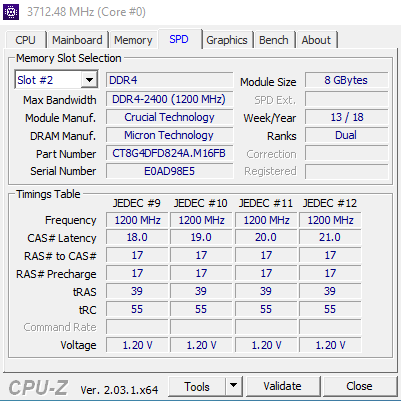Image resolution: width=401 pixels, height=401 pixels.
Task: Go to the Graphics tab
Action: coord(227,40)
